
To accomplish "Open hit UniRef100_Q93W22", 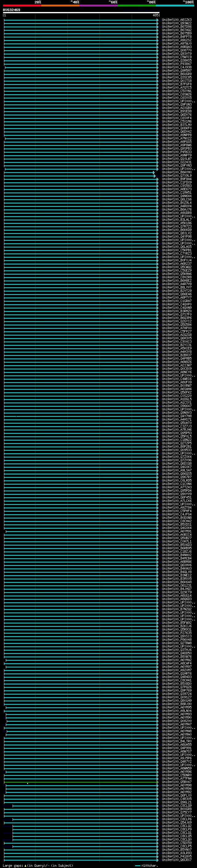I will 177,23.
